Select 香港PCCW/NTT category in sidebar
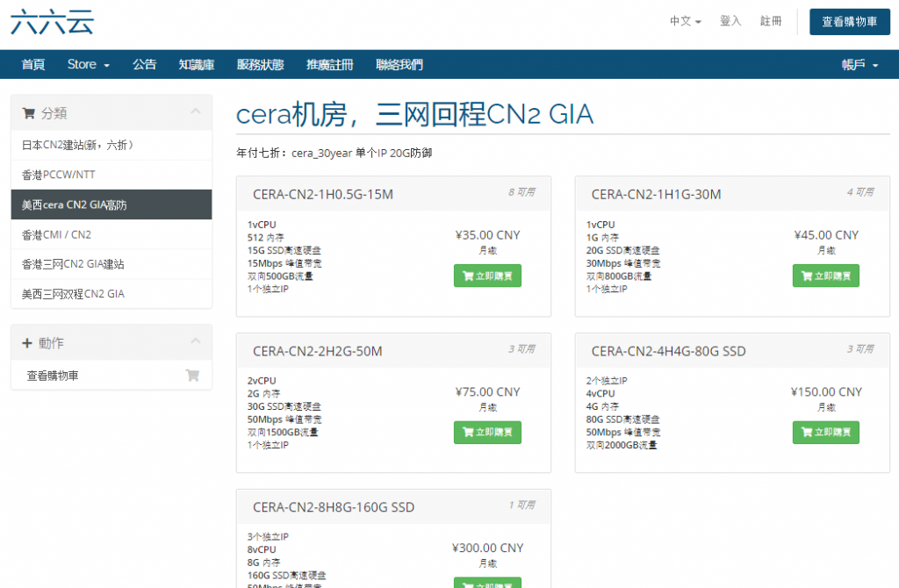The height and width of the screenshot is (588, 899). (60, 175)
